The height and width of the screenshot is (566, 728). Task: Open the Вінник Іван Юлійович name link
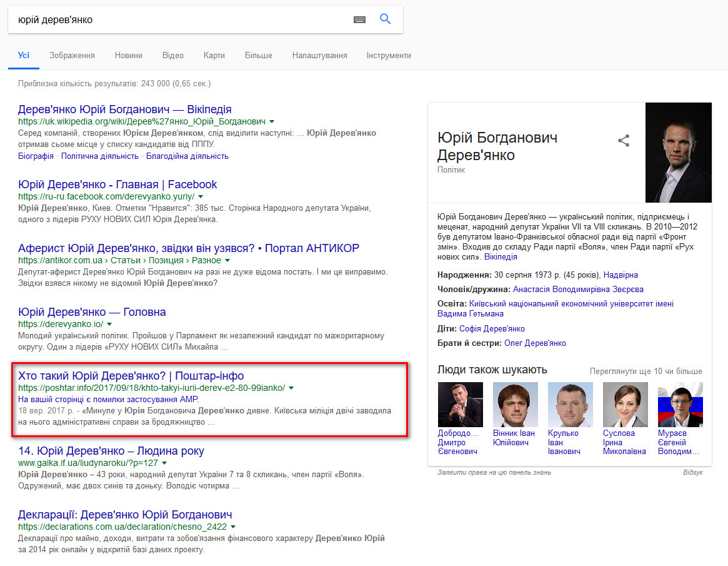point(514,438)
